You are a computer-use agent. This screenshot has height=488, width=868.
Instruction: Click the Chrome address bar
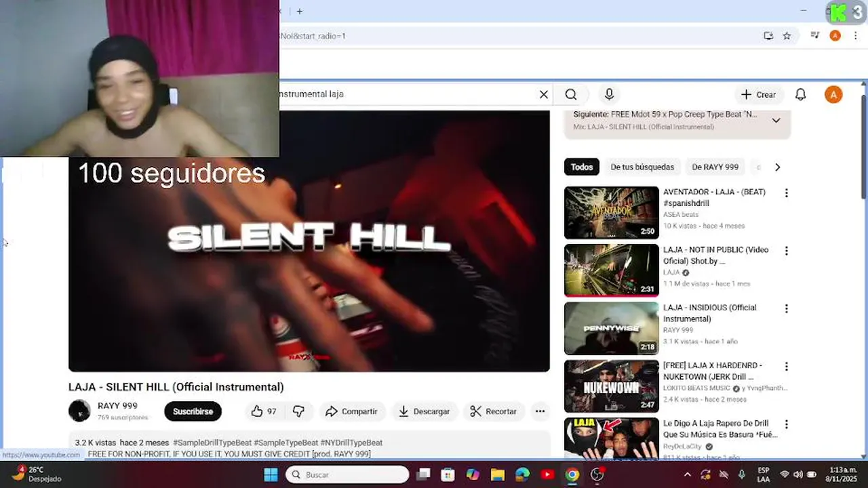tap(519, 36)
